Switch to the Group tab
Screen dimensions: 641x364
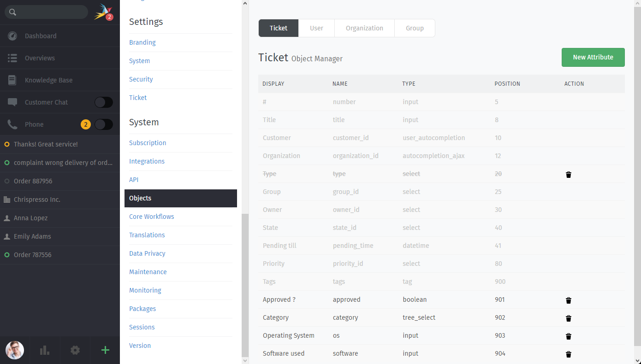tap(415, 28)
